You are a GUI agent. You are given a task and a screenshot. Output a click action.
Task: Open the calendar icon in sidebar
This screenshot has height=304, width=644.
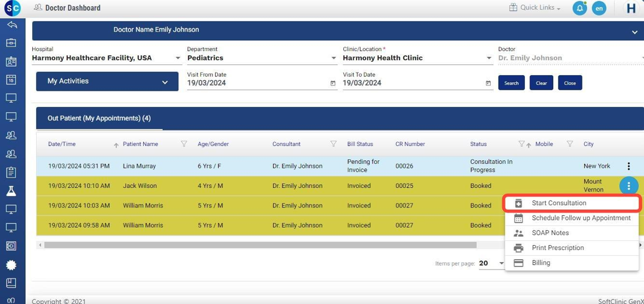point(11,80)
